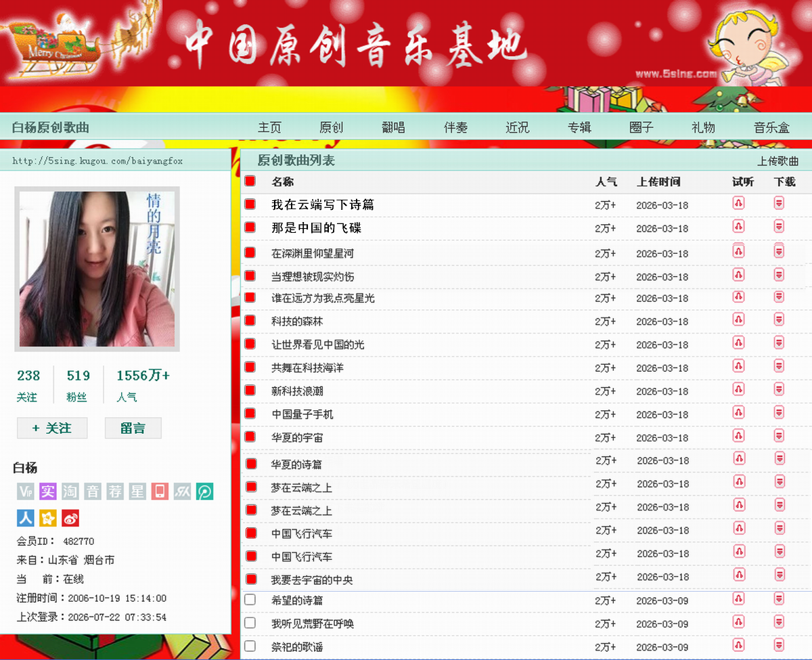The height and width of the screenshot is (660, 812).
Task: Uncheck the checkbox for 我要去宇宙的中央
Action: [x=251, y=579]
